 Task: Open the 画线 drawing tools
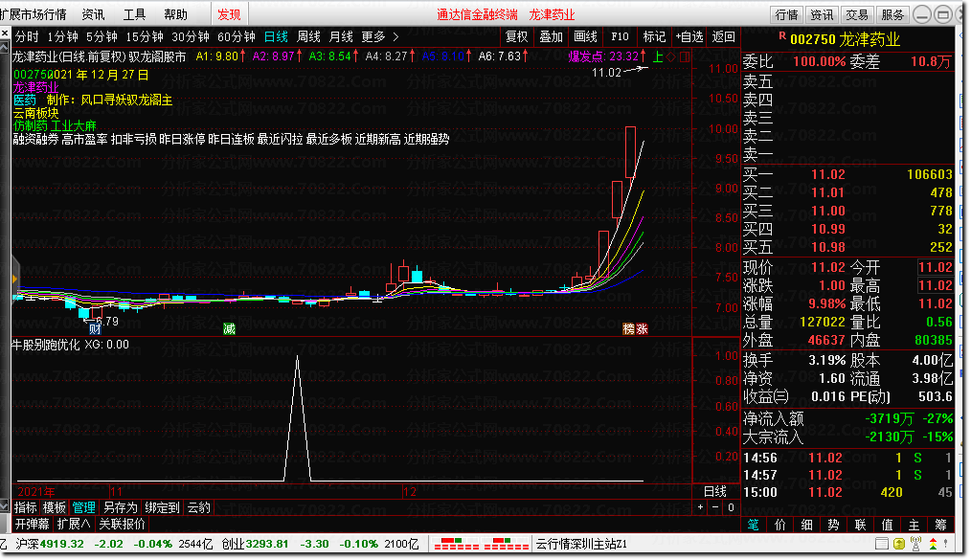point(585,37)
